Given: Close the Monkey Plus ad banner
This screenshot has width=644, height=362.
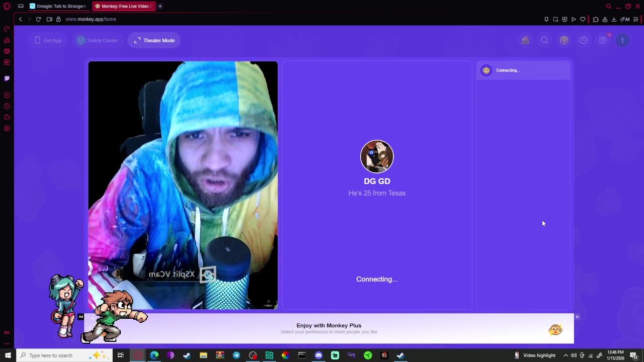Looking at the screenshot, I should (577, 317).
